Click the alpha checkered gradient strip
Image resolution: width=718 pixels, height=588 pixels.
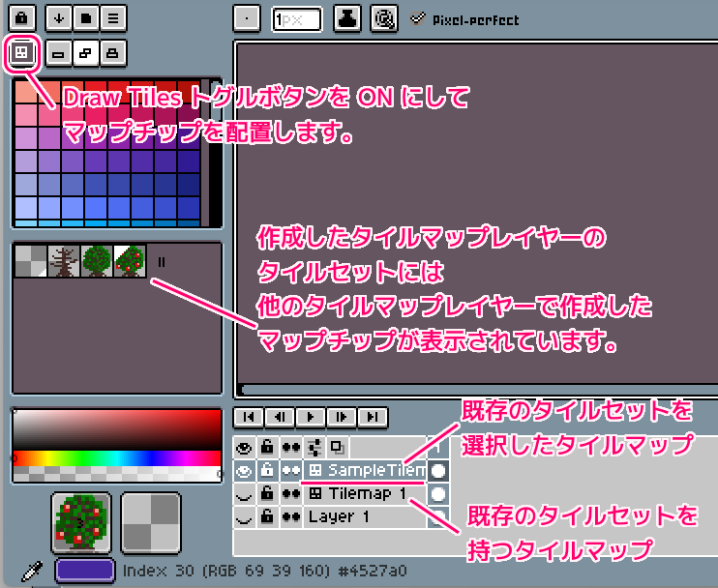[117, 474]
